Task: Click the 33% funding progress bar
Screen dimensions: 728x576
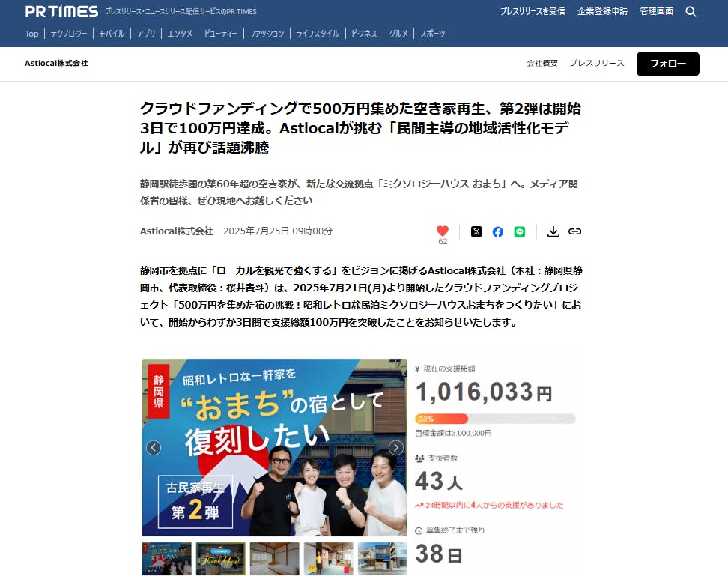Action: [x=495, y=419]
